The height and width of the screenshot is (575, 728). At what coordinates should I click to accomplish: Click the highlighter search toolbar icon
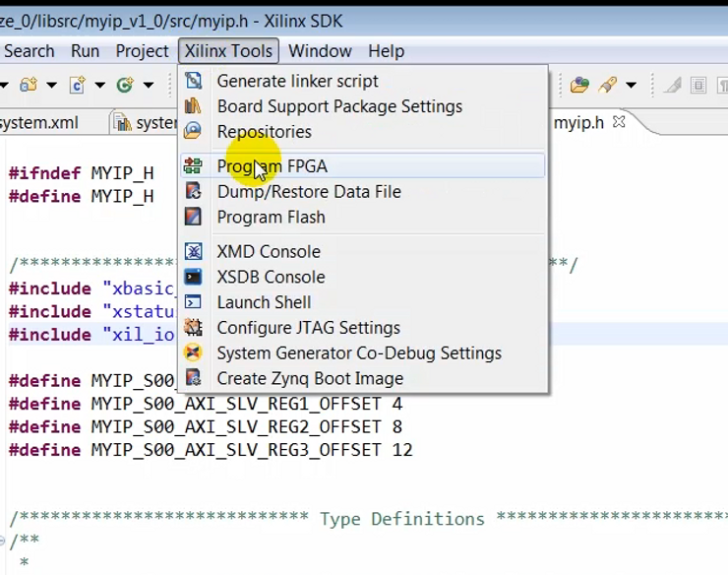pos(607,85)
